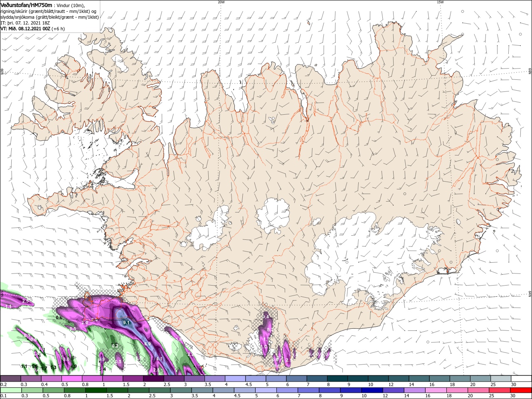Click the 15W longitude label
This screenshot has width=532, height=399.
(x=440, y=2)
